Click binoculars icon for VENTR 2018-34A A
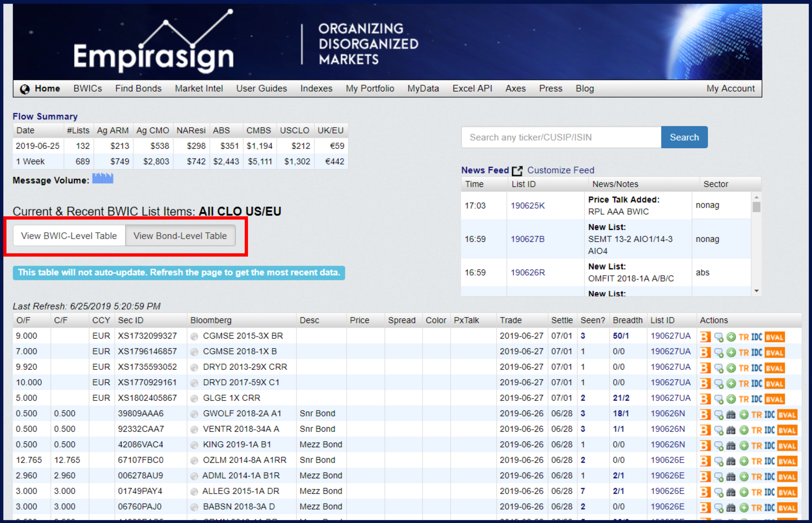 click(731, 430)
